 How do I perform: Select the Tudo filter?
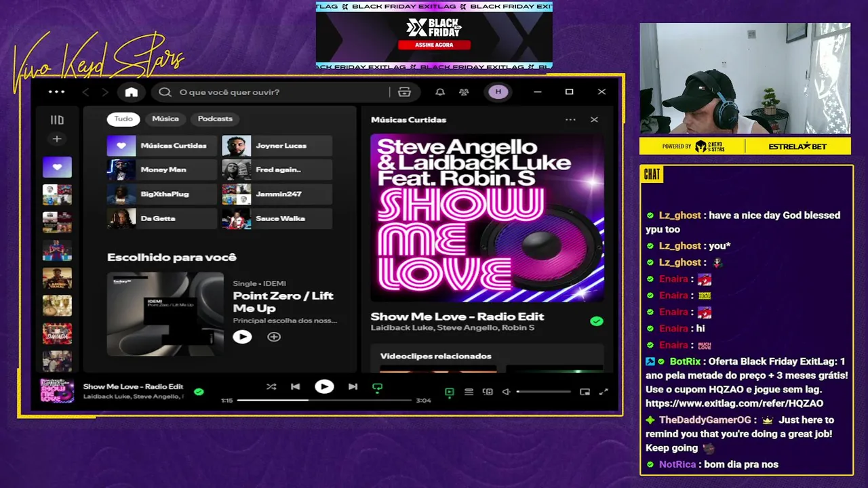pos(123,119)
